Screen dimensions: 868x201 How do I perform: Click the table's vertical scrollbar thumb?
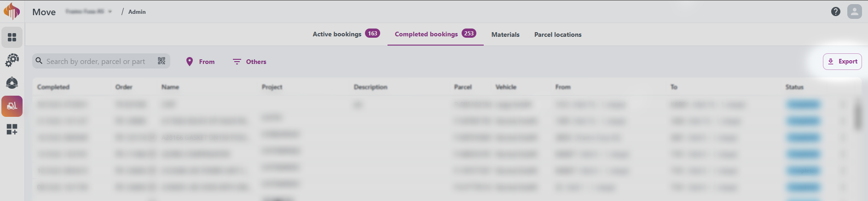[x=858, y=115]
